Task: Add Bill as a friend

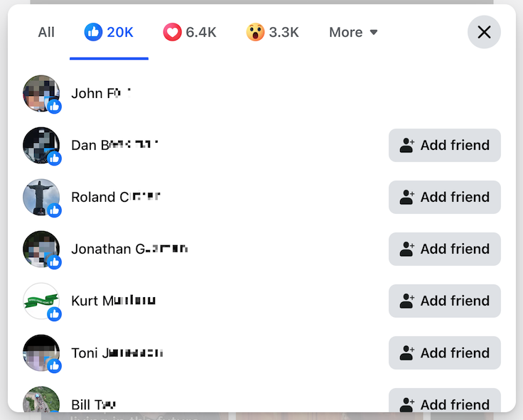Action: (x=445, y=402)
